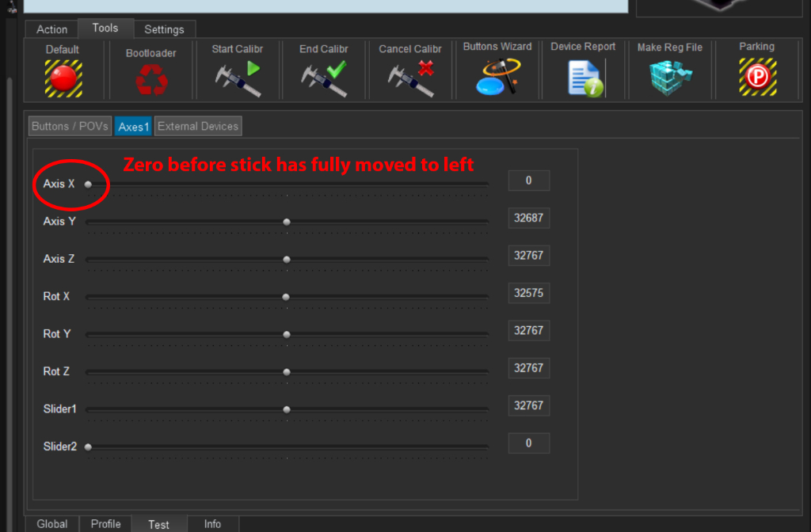Click the Slider1 handle

coord(287,409)
